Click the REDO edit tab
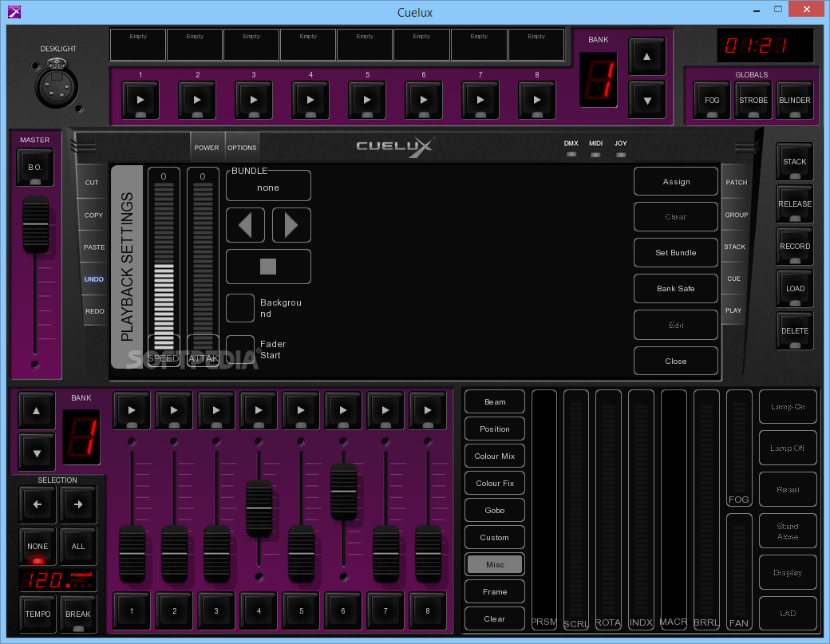Image resolution: width=830 pixels, height=644 pixels. tap(95, 311)
